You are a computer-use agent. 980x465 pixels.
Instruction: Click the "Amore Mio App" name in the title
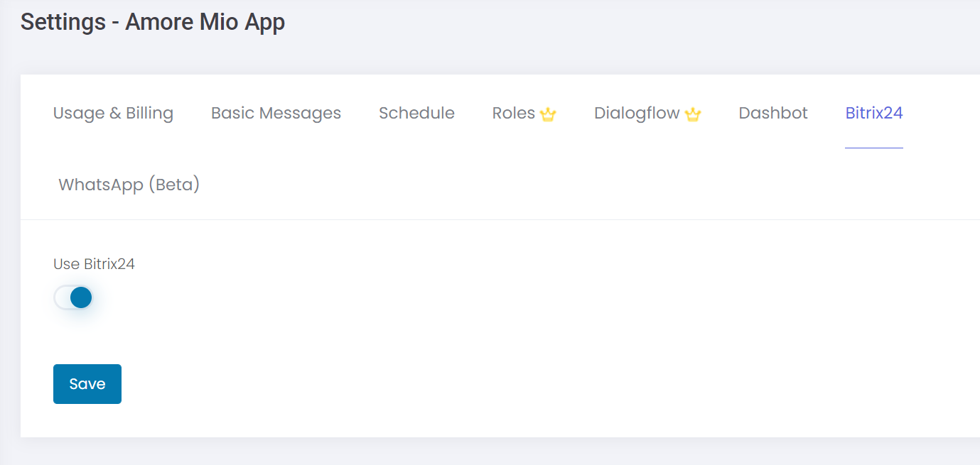coord(205,22)
